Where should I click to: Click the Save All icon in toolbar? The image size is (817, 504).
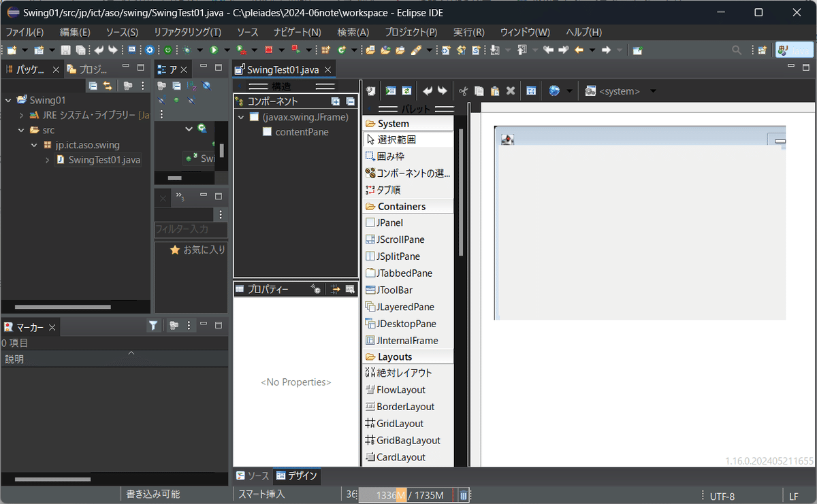pyautogui.click(x=80, y=50)
